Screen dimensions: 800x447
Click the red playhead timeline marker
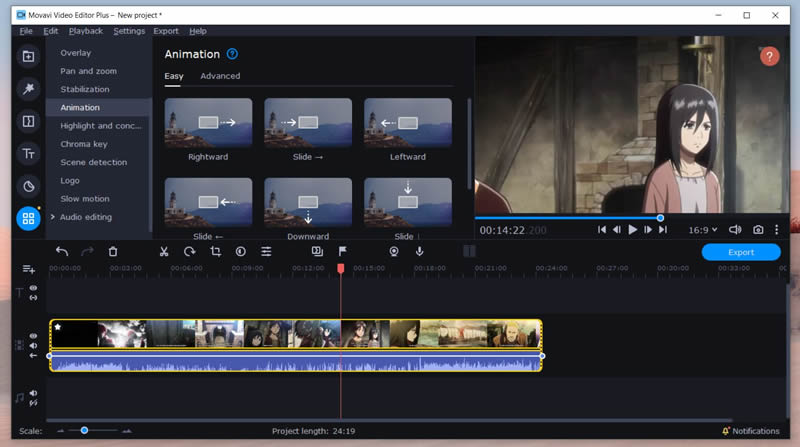click(x=341, y=268)
